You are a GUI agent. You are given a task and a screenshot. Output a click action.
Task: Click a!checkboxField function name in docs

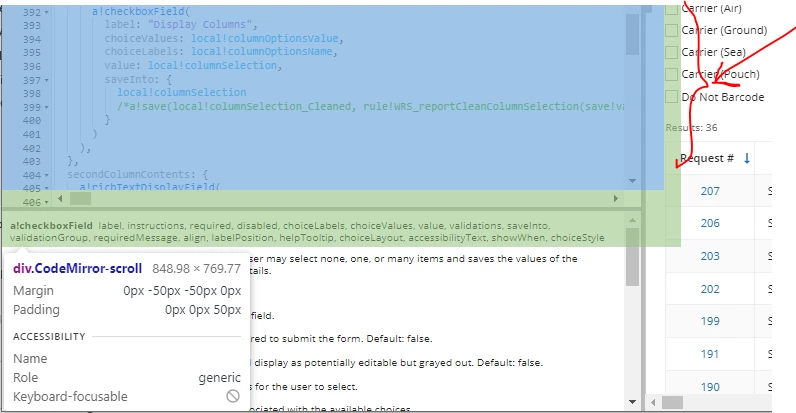point(51,226)
